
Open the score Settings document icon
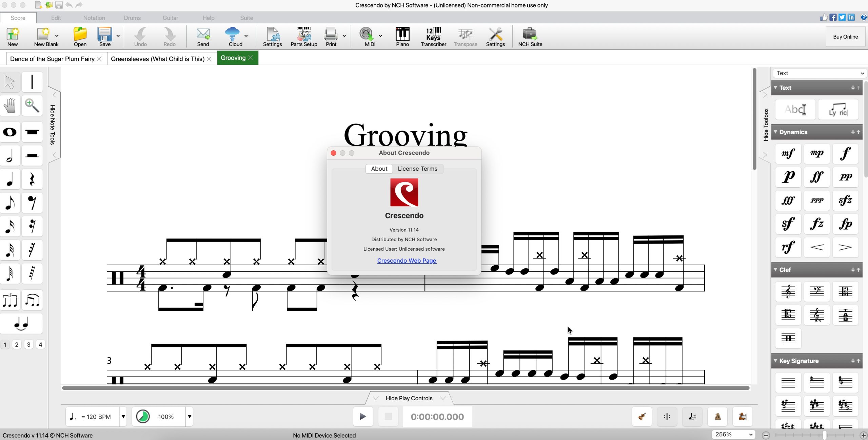(x=272, y=37)
